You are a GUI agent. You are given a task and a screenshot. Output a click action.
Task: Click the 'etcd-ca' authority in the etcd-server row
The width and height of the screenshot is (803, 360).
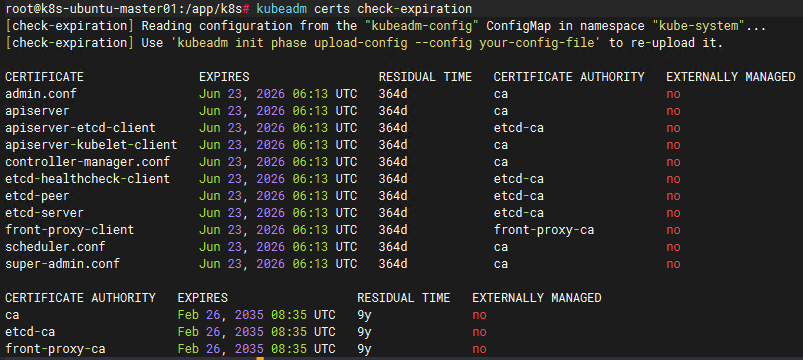coord(519,213)
